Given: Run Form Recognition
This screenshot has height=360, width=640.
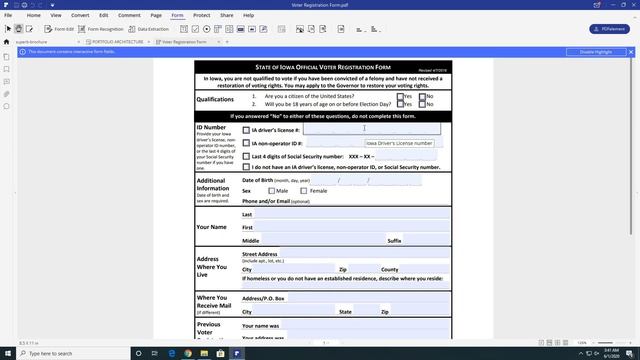Looking at the screenshot, I should click(101, 29).
